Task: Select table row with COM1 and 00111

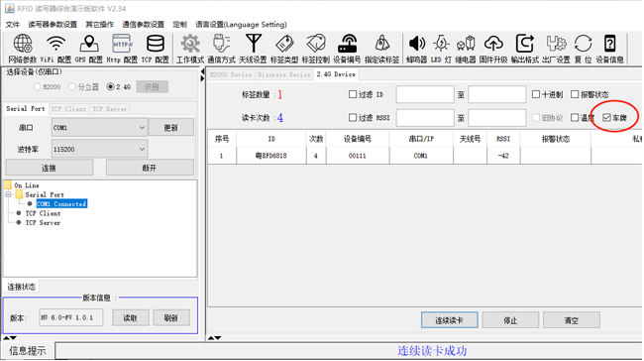Action: 425,156
